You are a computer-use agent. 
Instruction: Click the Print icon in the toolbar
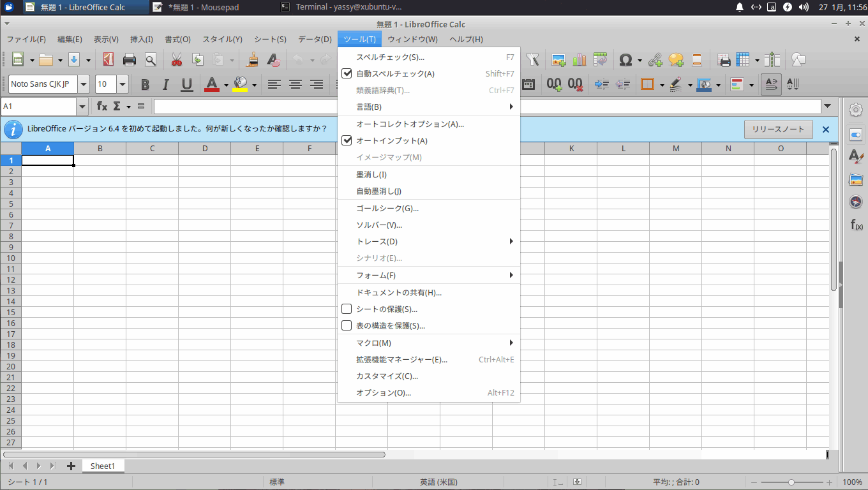click(130, 60)
